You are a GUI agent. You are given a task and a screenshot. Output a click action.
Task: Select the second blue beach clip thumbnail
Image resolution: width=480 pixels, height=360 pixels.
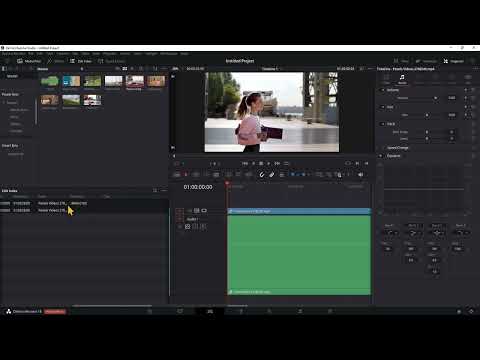[x=71, y=81]
